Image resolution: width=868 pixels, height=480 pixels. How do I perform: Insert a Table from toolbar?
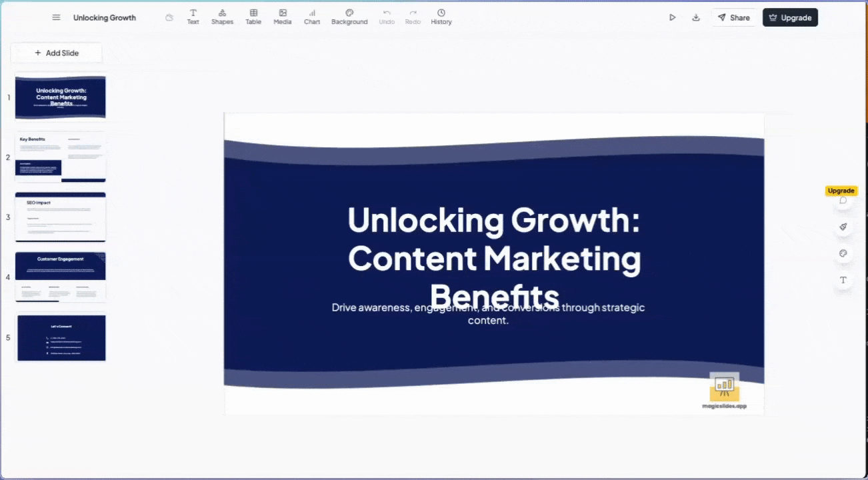[253, 17]
